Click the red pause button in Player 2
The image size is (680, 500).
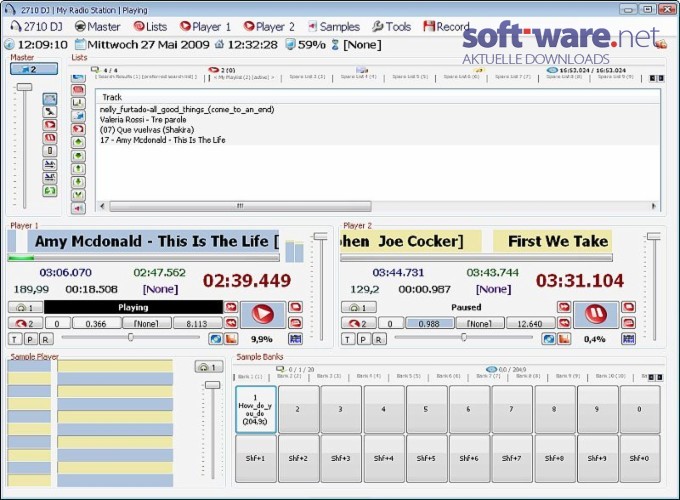point(596,314)
